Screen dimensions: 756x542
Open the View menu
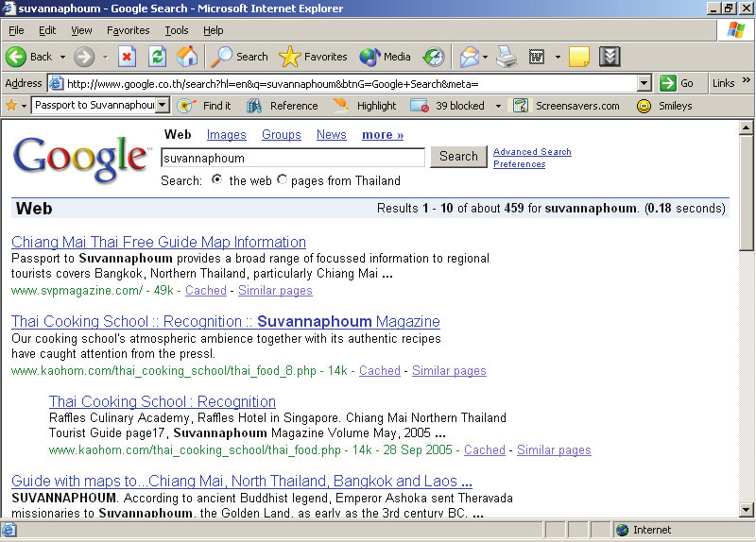(81, 30)
